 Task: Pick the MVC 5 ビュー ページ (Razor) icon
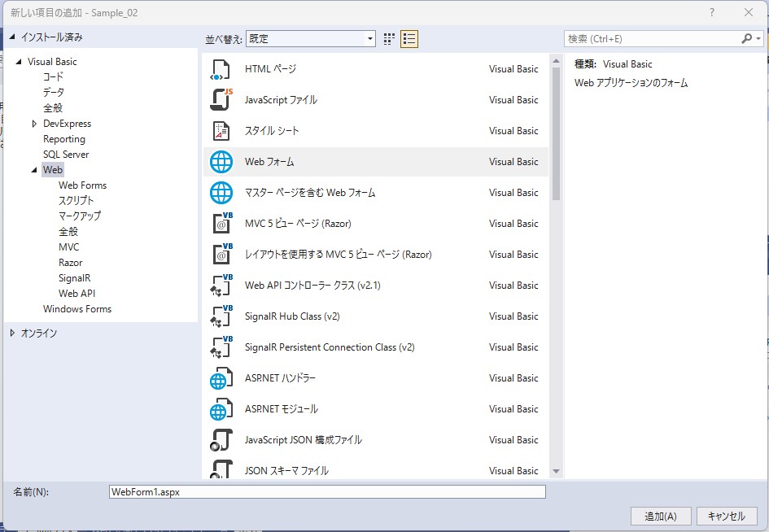(221, 224)
